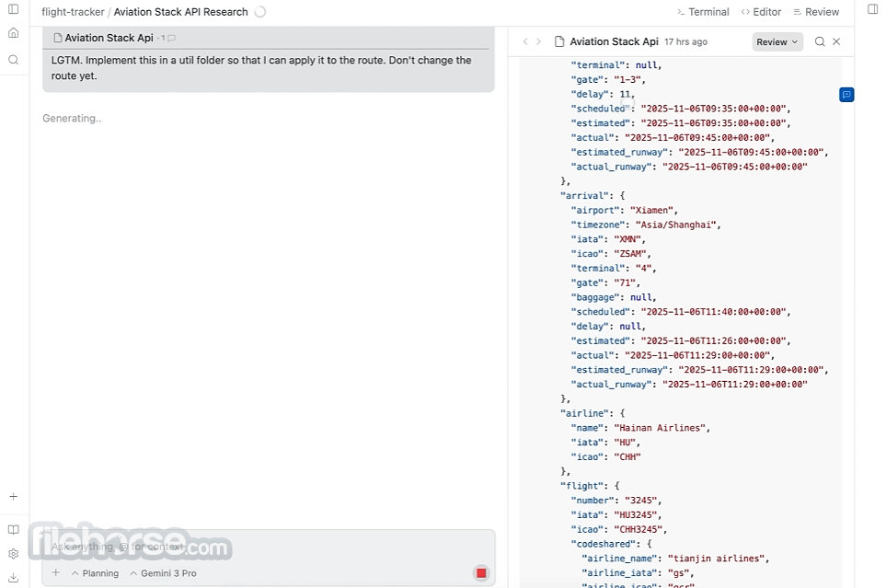Click the "HU3245" flight iata value

coord(637,515)
